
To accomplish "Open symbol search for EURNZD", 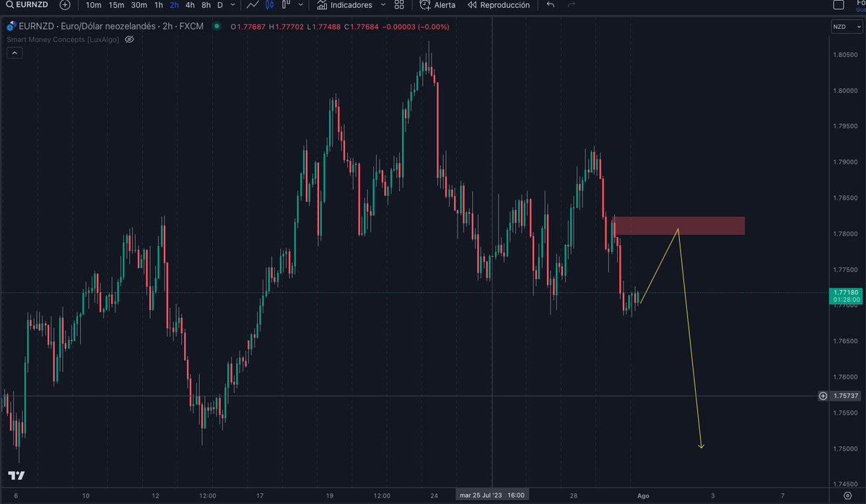I will pos(27,5).
